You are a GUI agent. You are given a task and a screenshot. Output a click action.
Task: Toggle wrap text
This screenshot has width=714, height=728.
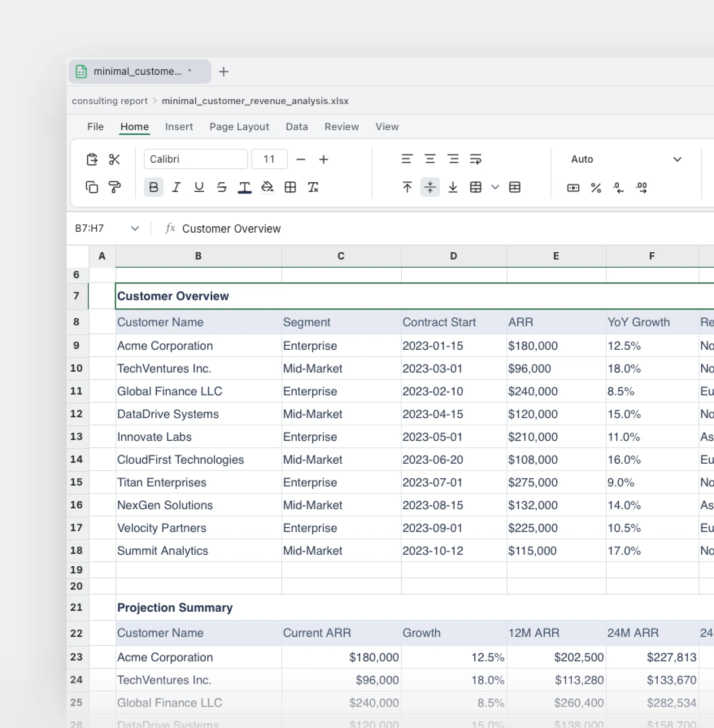(476, 159)
